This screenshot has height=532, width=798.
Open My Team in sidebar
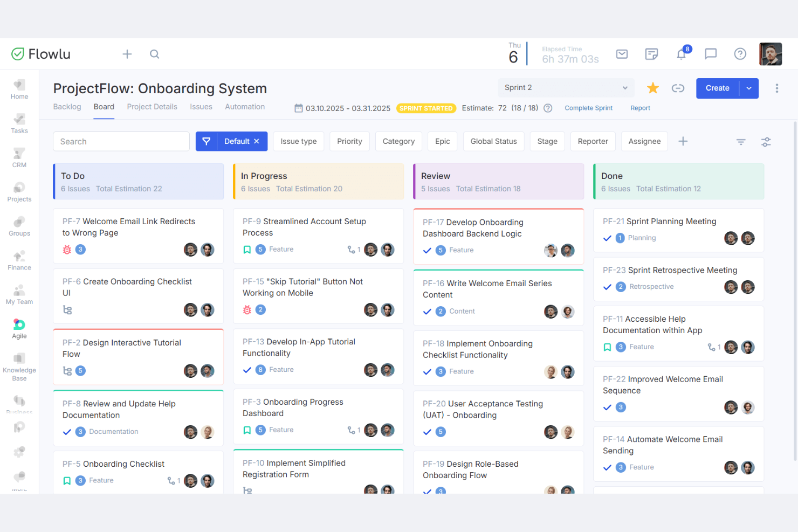pyautogui.click(x=19, y=295)
